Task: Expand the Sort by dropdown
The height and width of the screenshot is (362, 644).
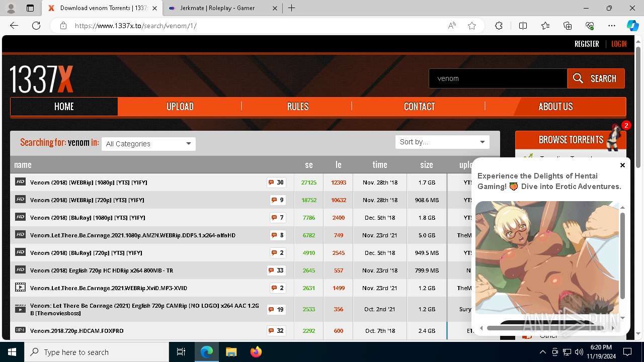Action: pyautogui.click(x=442, y=142)
